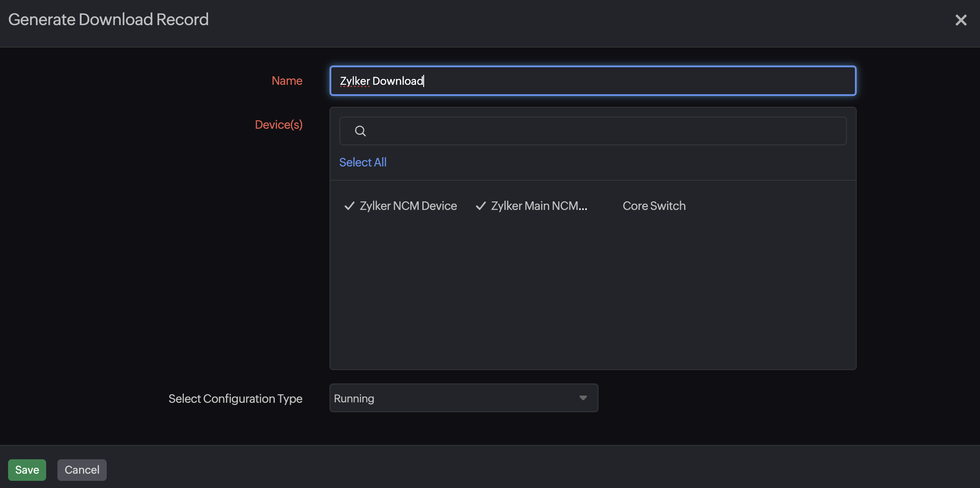Viewport: 980px width, 488px height.
Task: Click the Generate Download Record title
Action: click(109, 19)
